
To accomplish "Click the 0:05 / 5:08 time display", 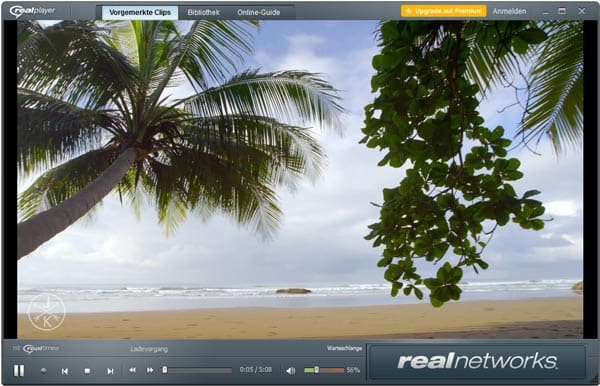I will [256, 370].
